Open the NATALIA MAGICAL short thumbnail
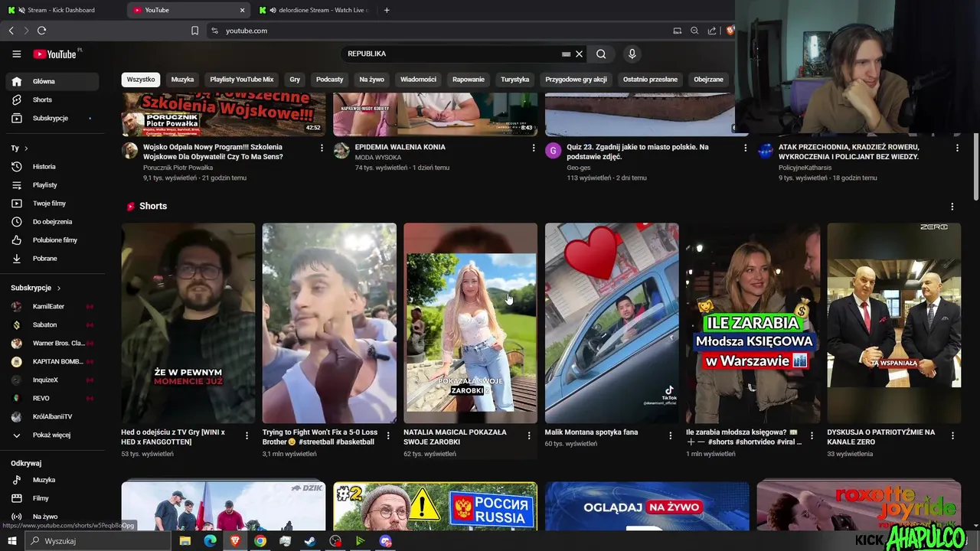The height and width of the screenshot is (551, 980). 470,323
